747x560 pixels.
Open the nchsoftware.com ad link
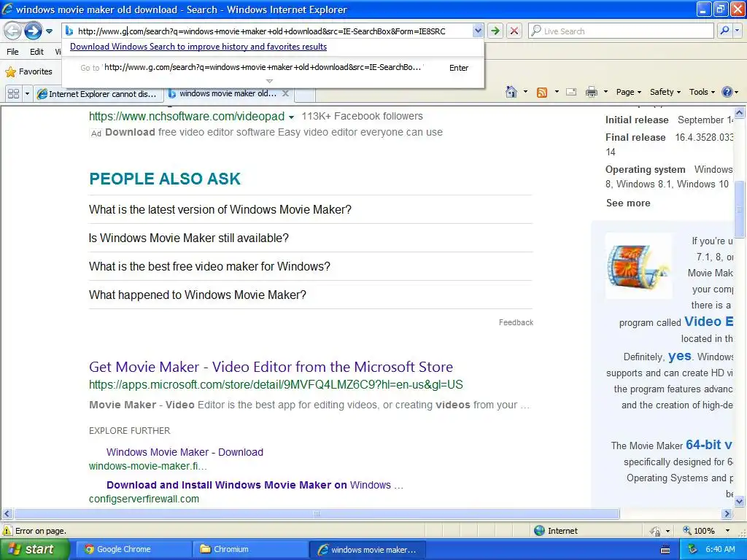pos(187,116)
